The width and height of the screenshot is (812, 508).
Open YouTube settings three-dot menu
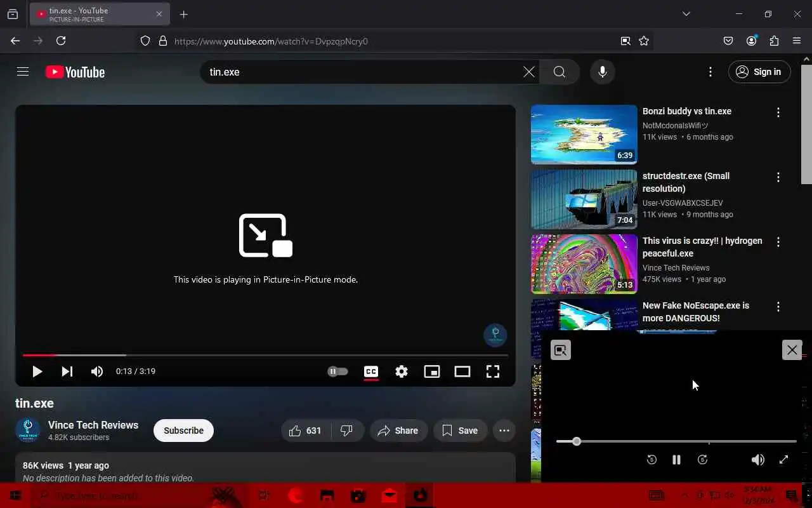click(710, 72)
